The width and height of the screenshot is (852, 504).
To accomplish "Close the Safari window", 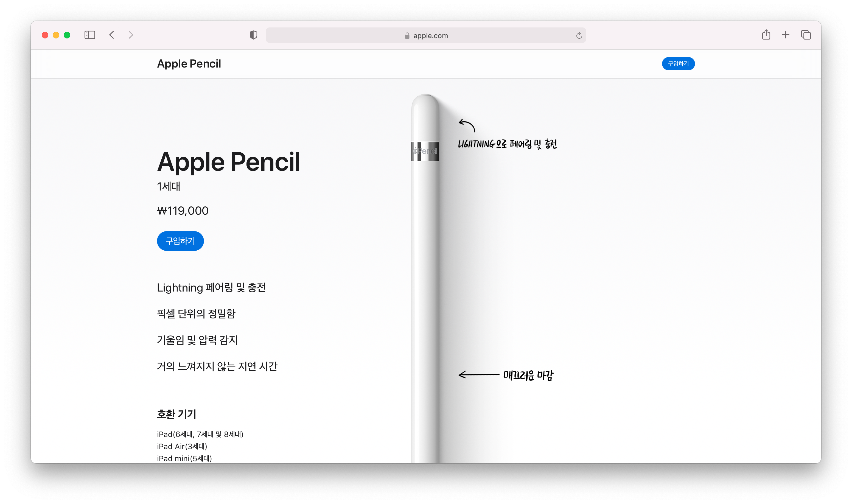I will tap(45, 35).
